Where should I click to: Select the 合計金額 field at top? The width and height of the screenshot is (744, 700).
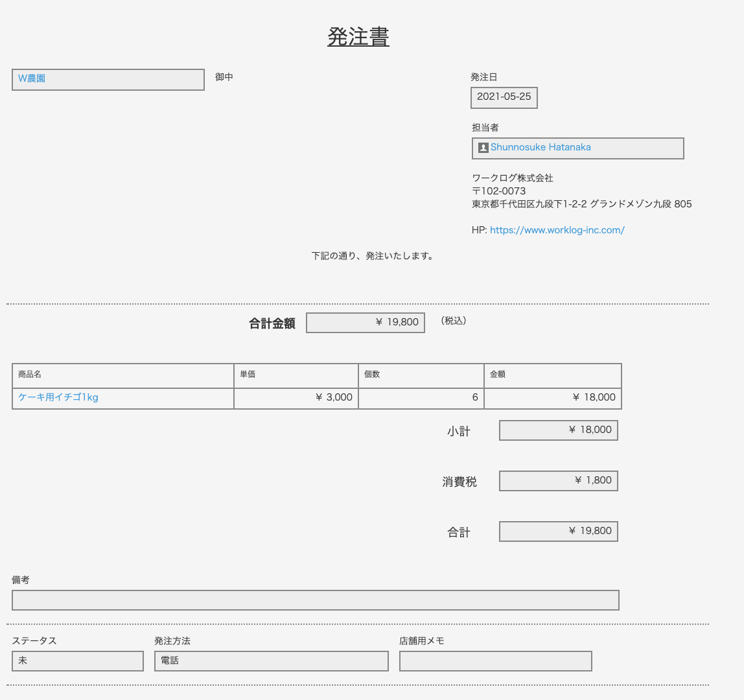click(365, 322)
